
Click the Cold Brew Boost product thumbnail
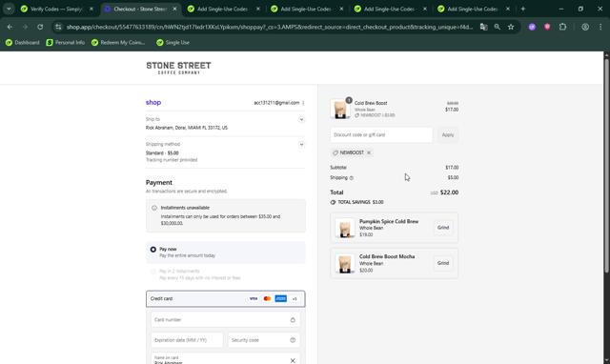[x=340, y=109]
